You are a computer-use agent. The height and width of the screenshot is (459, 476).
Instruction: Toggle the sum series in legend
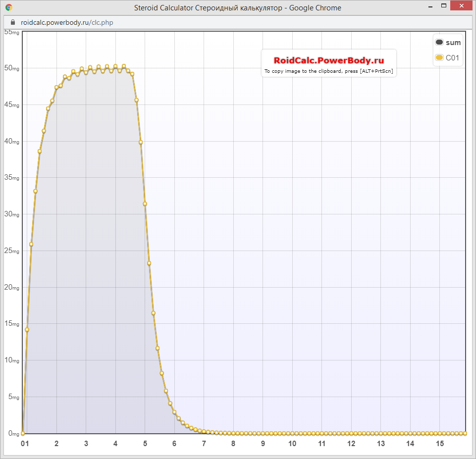pyautogui.click(x=453, y=43)
